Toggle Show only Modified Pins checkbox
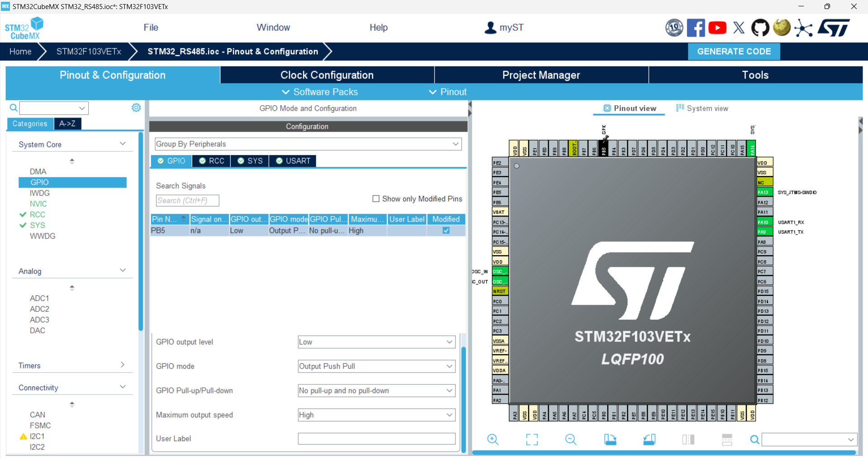This screenshot has width=868, height=459. (375, 199)
